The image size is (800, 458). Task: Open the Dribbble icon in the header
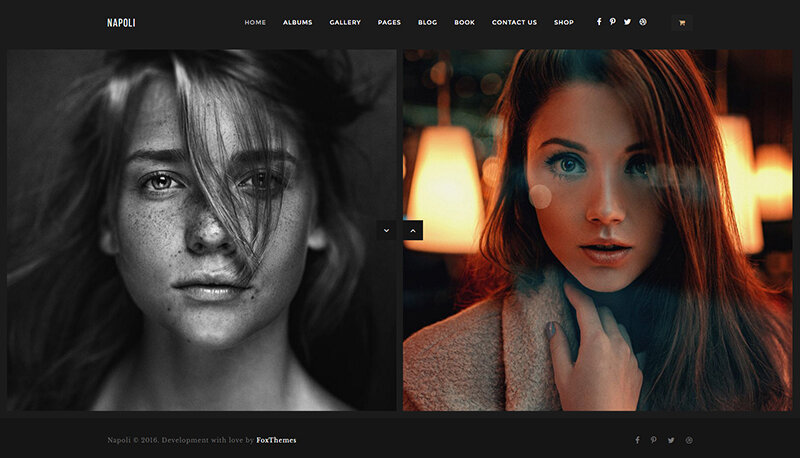643,22
